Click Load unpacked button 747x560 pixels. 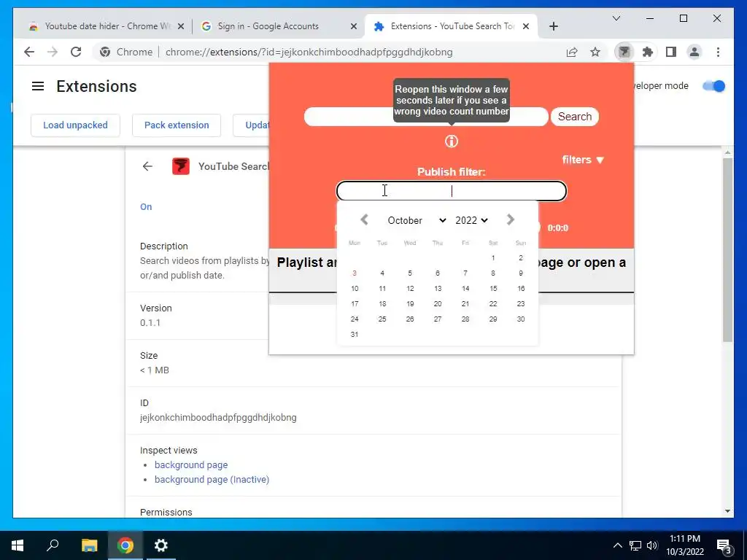[75, 125]
